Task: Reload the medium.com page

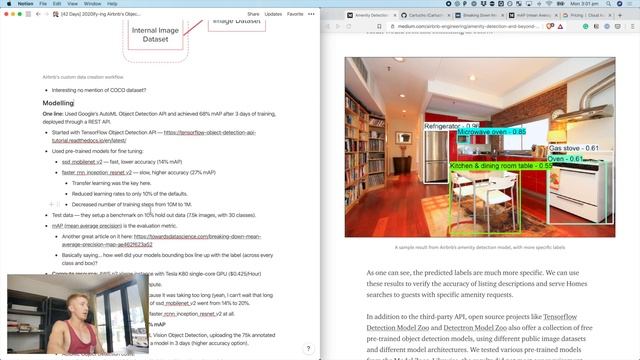Action: (x=349, y=27)
